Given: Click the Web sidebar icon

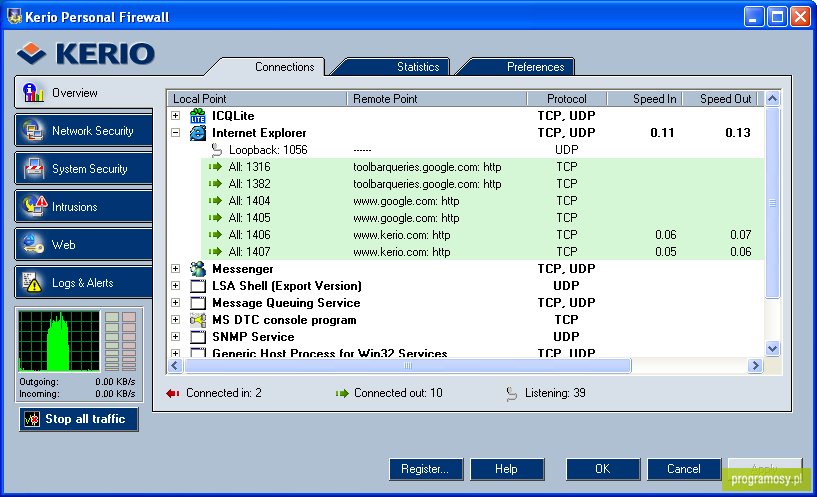Looking at the screenshot, I should click(33, 244).
